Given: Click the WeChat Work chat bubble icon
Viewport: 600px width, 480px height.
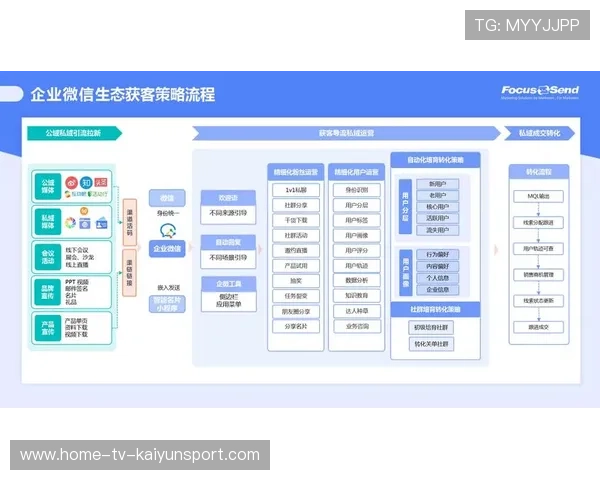Looking at the screenshot, I should pyautogui.click(x=168, y=231).
